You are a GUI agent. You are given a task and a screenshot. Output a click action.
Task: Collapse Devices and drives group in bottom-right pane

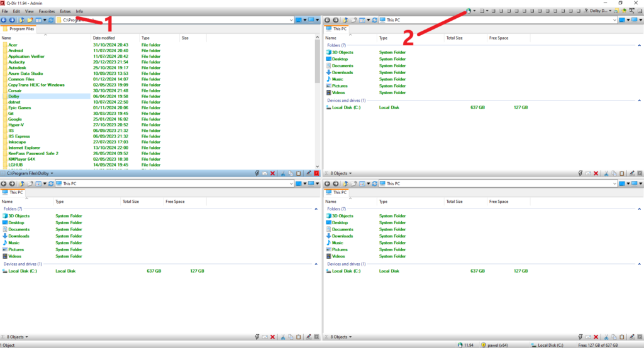pyautogui.click(x=640, y=264)
